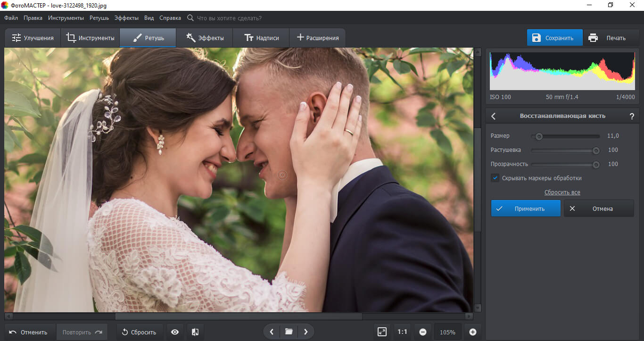Zoom out with the minus icon
The width and height of the screenshot is (644, 341).
[423, 332]
